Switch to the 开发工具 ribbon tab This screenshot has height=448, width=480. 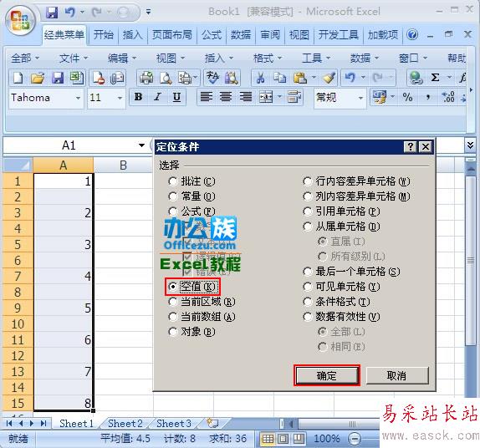coord(339,35)
